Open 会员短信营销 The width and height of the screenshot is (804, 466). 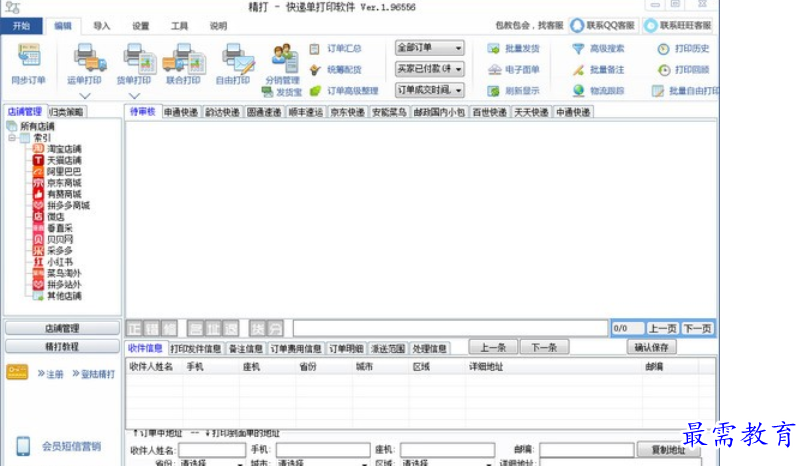(71, 447)
